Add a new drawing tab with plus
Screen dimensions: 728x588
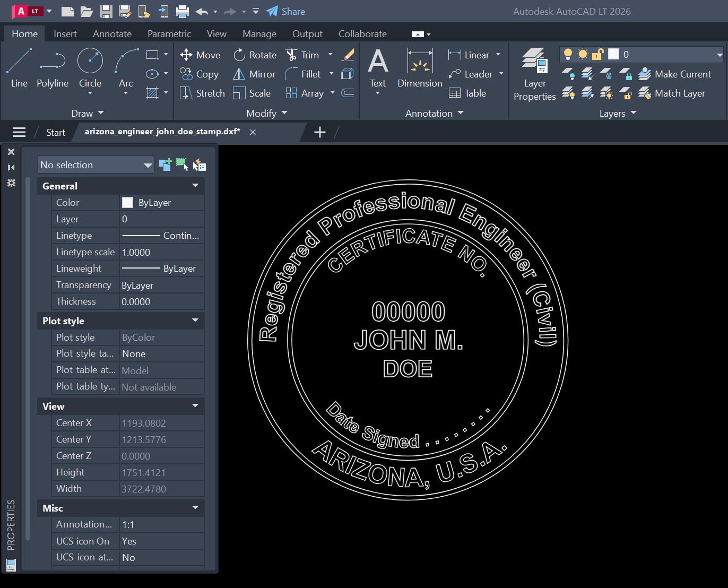point(320,132)
